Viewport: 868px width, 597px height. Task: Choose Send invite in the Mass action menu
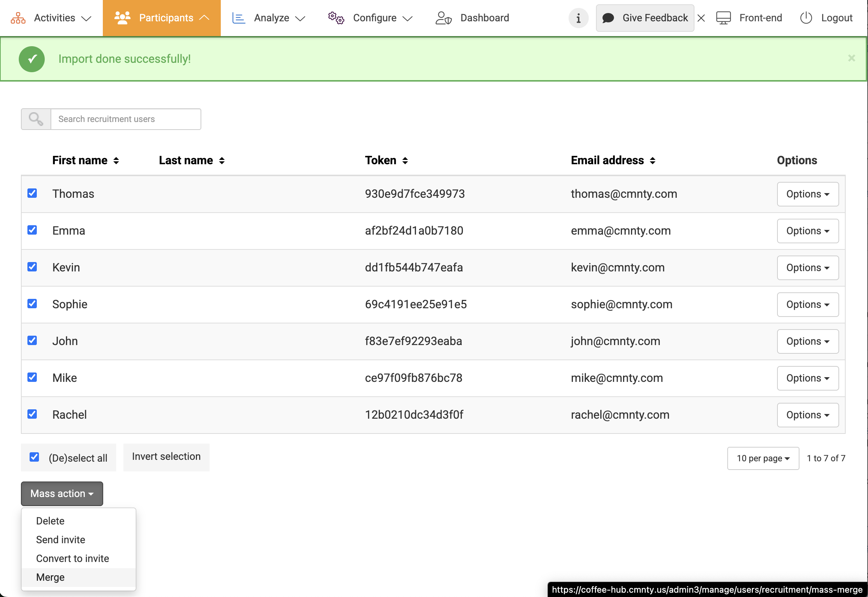[x=61, y=539]
